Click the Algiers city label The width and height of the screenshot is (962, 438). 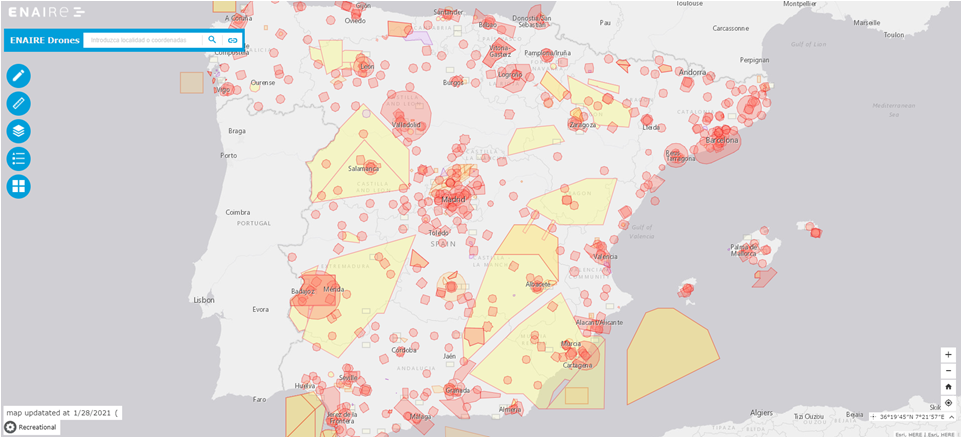coord(760,413)
